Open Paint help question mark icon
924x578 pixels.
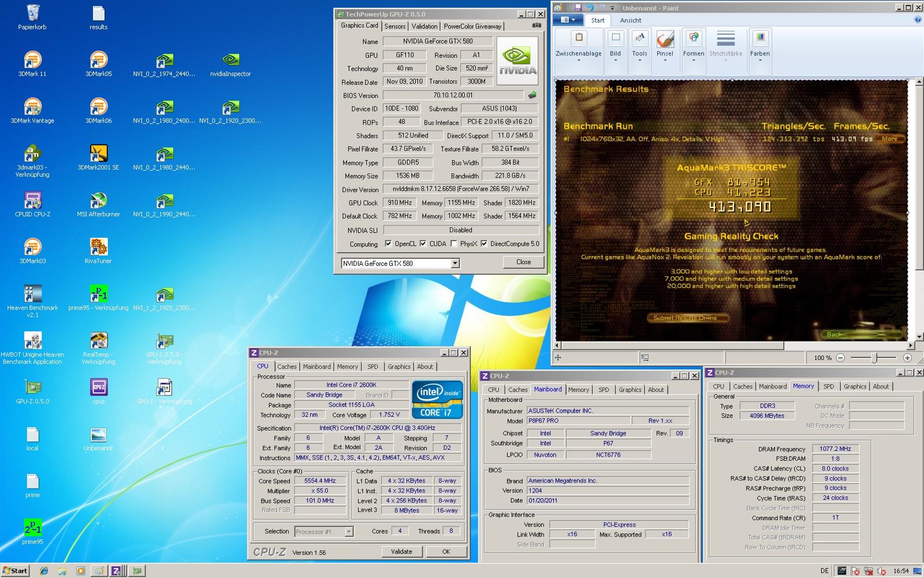(918, 20)
